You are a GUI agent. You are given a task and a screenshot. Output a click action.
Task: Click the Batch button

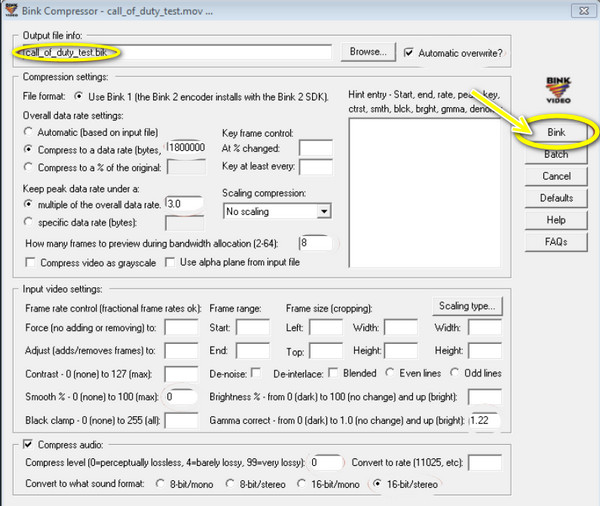(556, 154)
